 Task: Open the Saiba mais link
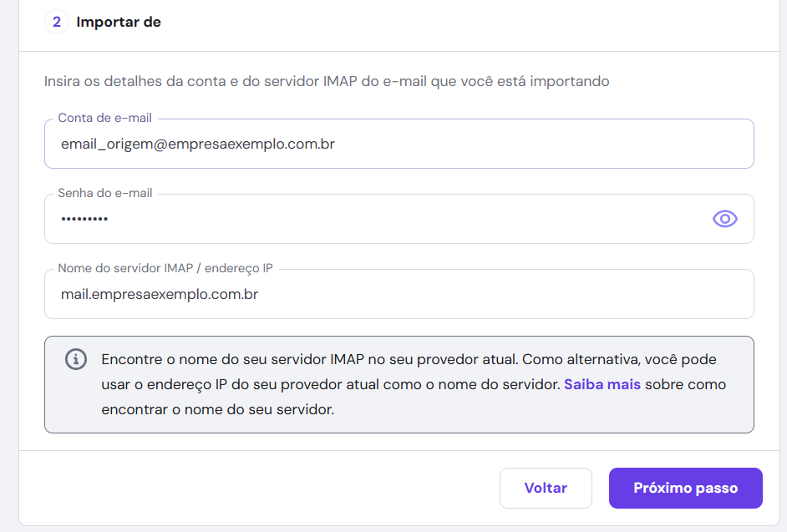pyautogui.click(x=602, y=385)
